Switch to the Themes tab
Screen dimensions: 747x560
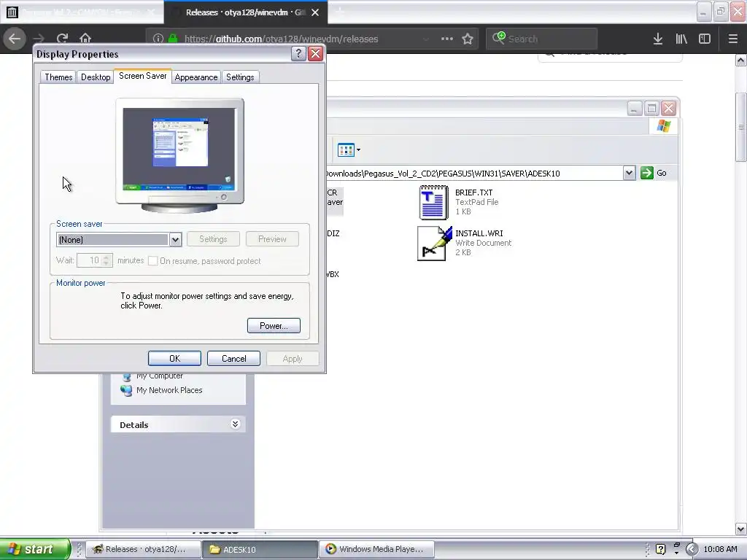click(58, 77)
